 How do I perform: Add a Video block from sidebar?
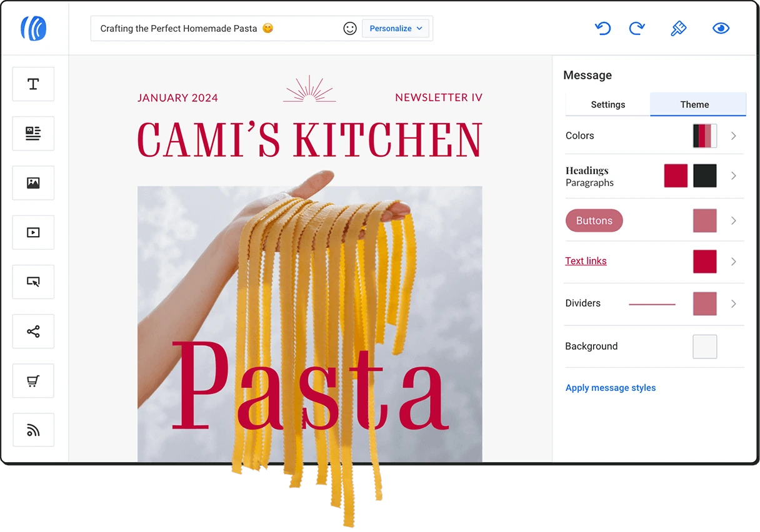(33, 232)
